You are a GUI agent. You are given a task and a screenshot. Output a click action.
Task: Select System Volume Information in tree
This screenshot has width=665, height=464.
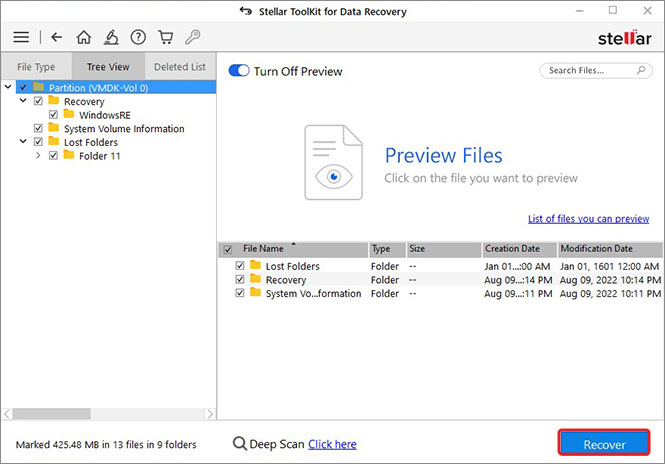click(x=124, y=129)
